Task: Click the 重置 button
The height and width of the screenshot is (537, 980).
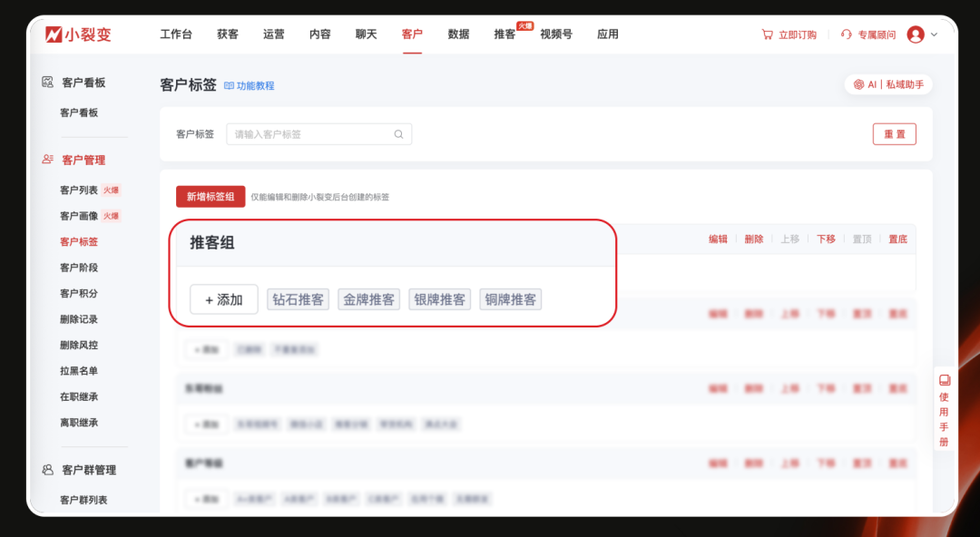Action: (x=894, y=133)
